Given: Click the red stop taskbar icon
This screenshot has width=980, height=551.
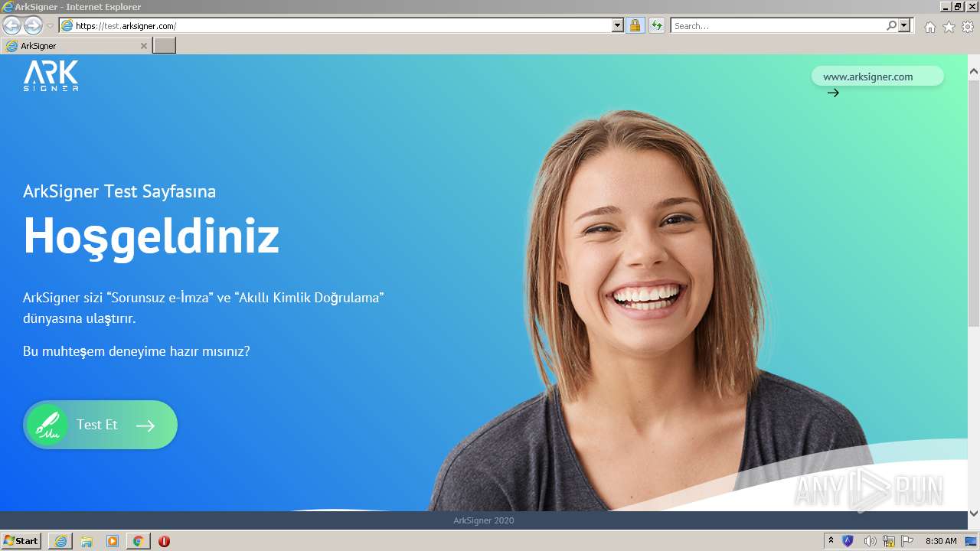Looking at the screenshot, I should click(x=164, y=541).
